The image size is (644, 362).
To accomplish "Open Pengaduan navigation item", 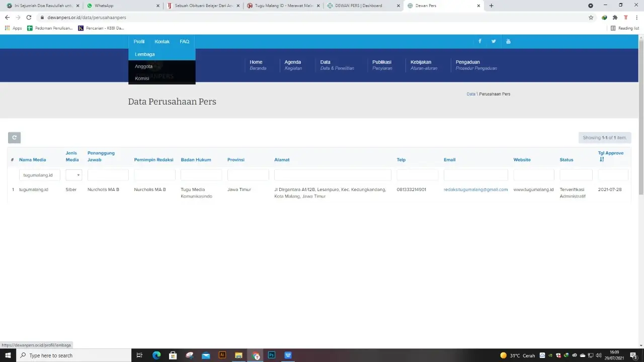I will pos(476,65).
